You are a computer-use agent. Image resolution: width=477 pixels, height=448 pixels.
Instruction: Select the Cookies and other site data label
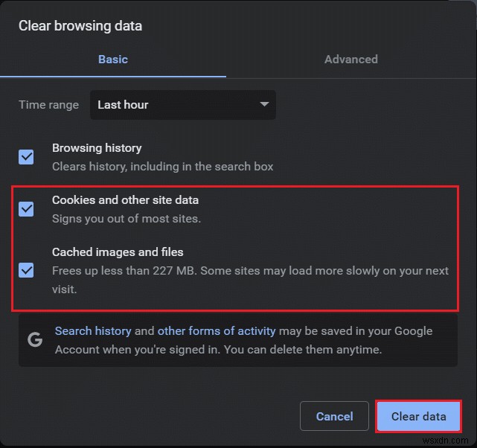[x=125, y=200]
